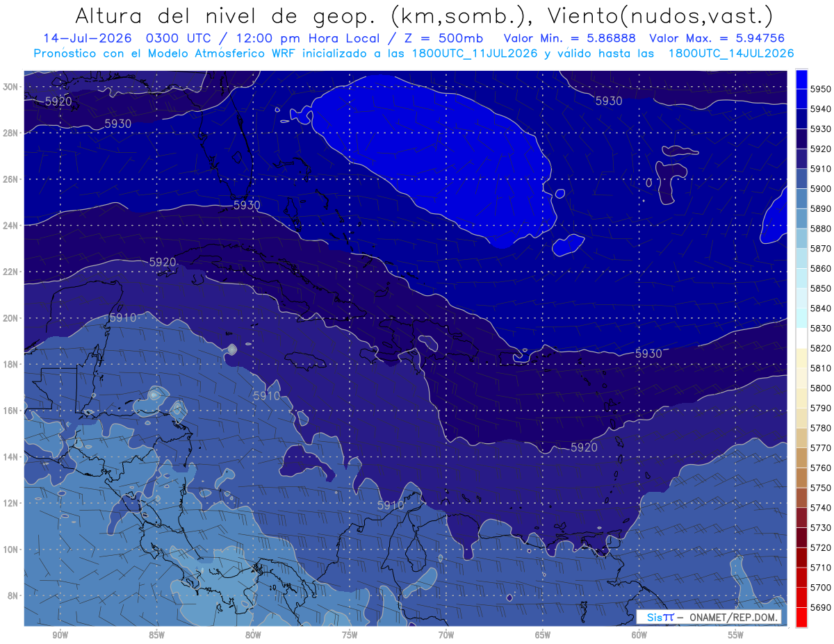Image resolution: width=834 pixels, height=644 pixels.
Task: Pick the white swatch between 5820 and 5830
Action: click(801, 338)
